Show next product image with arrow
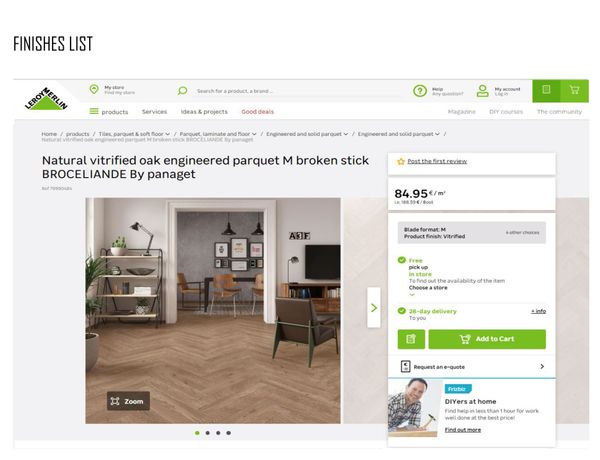Image resolution: width=600 pixels, height=460 pixels. [374, 308]
